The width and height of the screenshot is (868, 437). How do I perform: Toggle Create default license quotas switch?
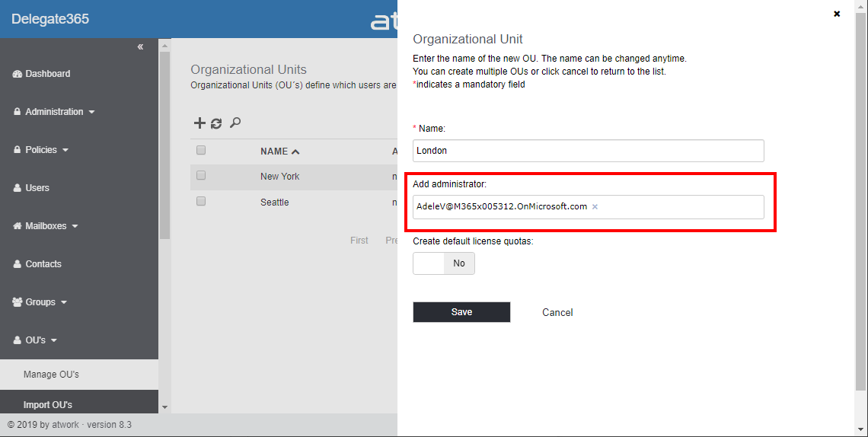click(x=444, y=263)
